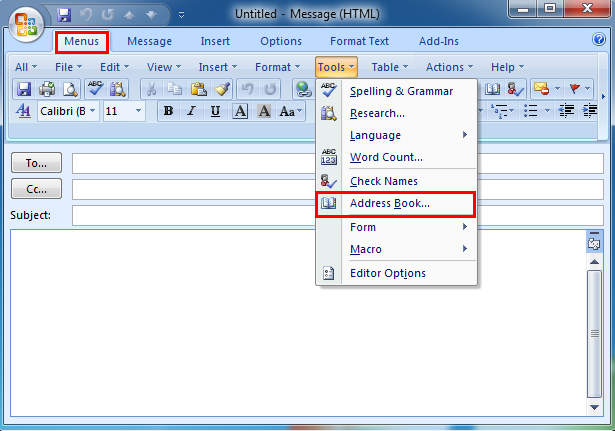Click the Office button orb

[27, 23]
